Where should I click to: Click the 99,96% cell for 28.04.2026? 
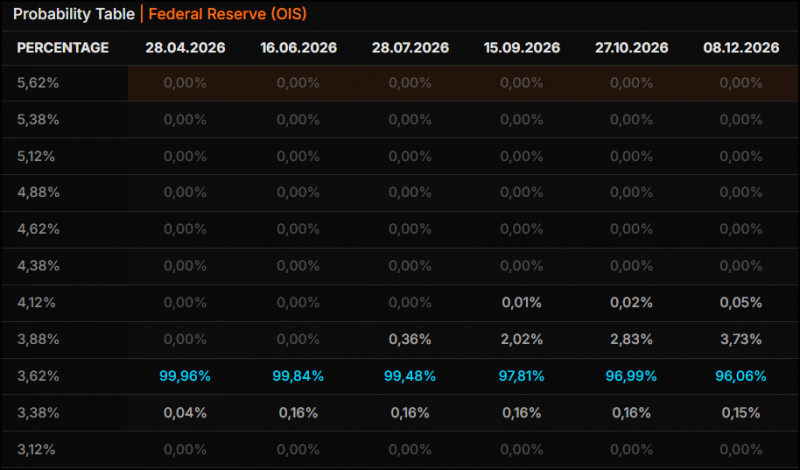[185, 376]
